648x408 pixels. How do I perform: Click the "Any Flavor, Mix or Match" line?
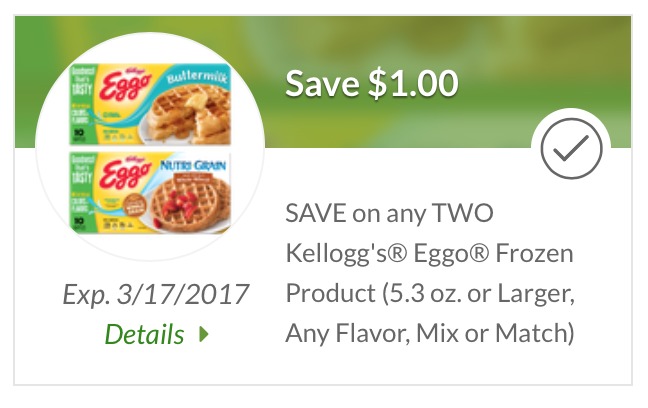pos(430,331)
